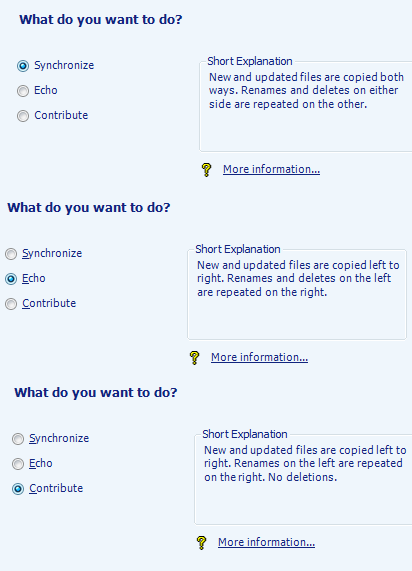Open More information link below the 'No deletions' explanation

click(266, 542)
